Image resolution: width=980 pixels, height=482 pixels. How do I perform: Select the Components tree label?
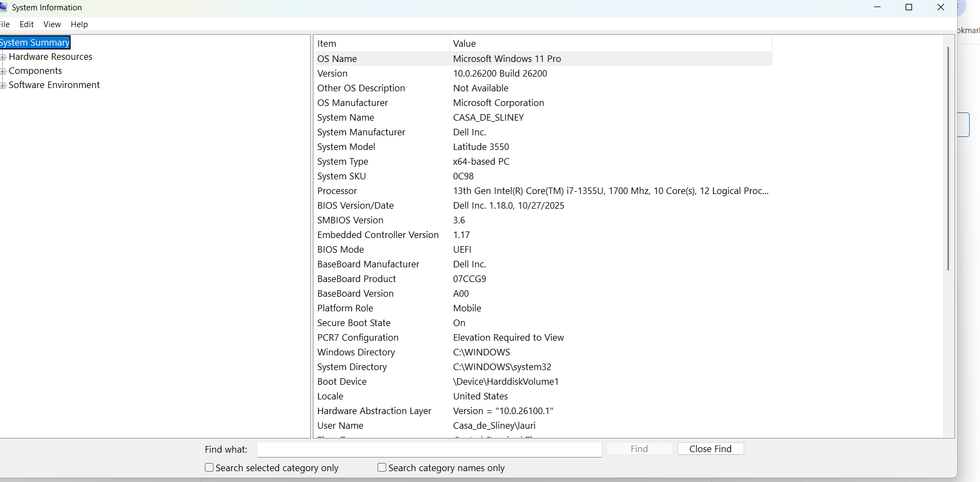[x=35, y=71]
